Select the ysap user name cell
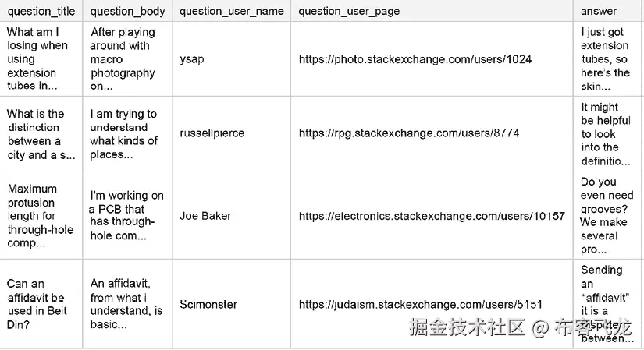Viewport: 644px width, 350px height. click(x=192, y=59)
